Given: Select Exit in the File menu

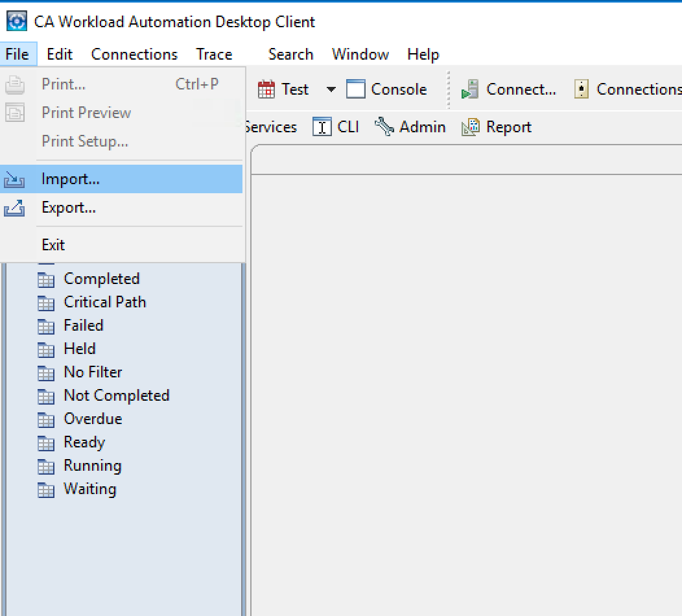Looking at the screenshot, I should coord(53,245).
